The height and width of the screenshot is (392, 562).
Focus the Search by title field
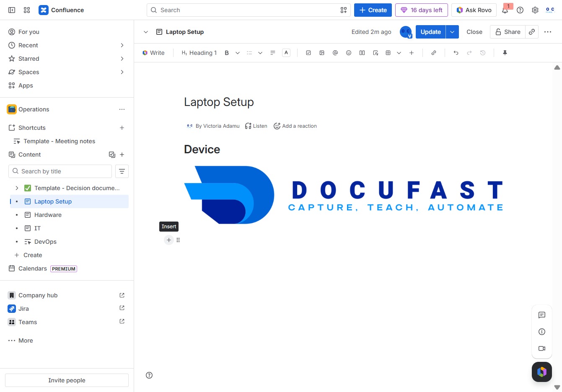[60, 171]
